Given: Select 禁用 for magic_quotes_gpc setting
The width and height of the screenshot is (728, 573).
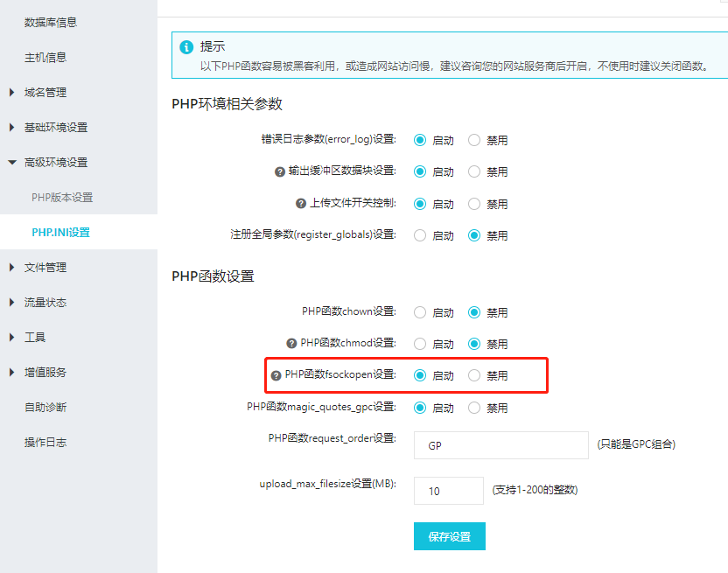Looking at the screenshot, I should (474, 408).
